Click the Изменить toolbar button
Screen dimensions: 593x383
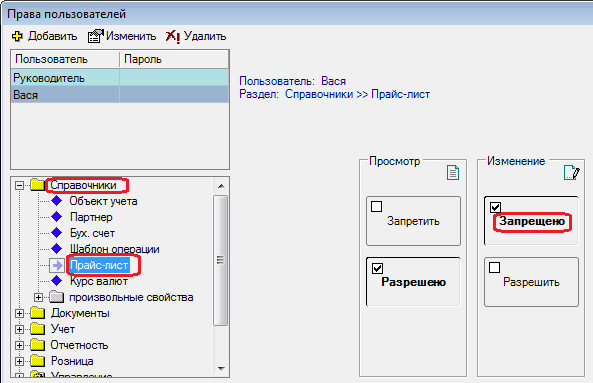point(122,36)
